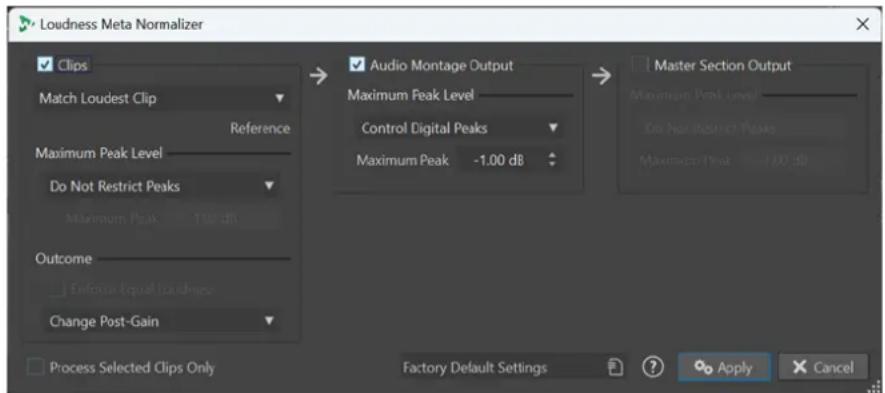
Task: Expand the Change Post-Gain dropdown
Action: [162, 321]
